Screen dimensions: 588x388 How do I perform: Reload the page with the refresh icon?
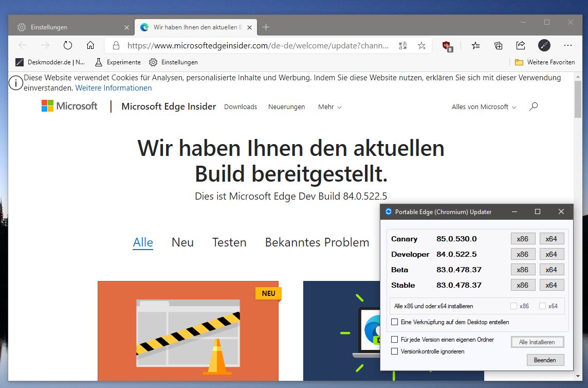(x=67, y=45)
